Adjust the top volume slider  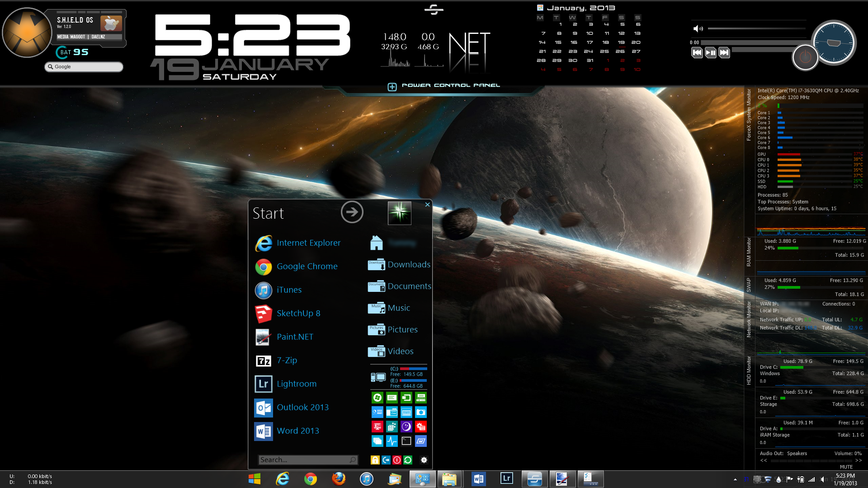[757, 28]
